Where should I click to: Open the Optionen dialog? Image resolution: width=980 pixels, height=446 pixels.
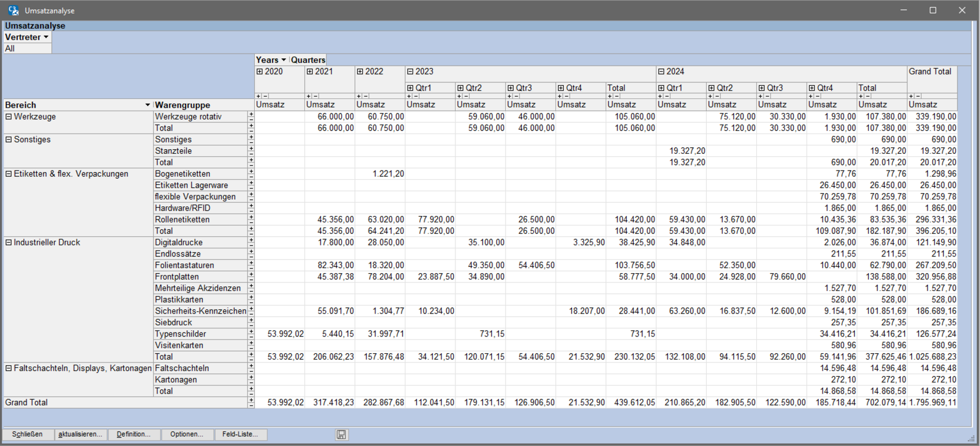(x=187, y=434)
